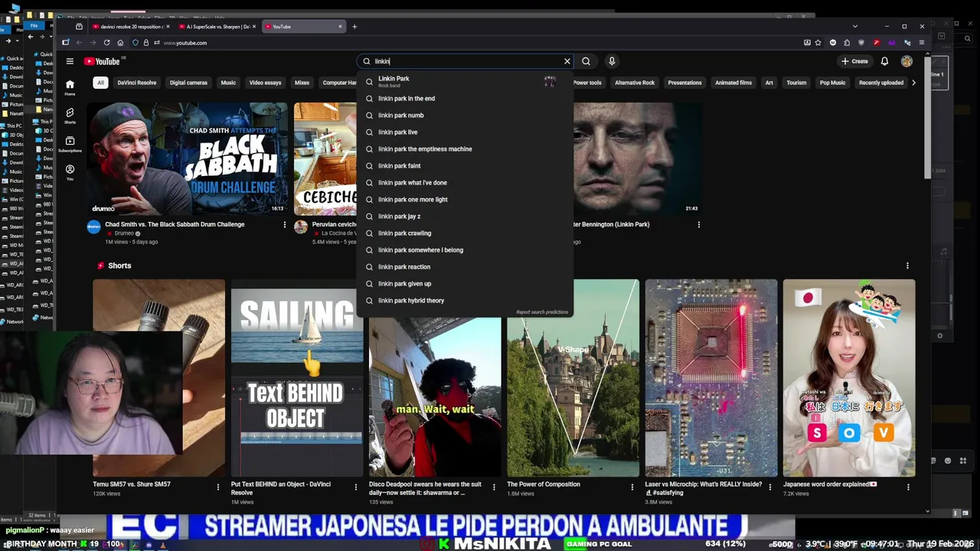Select the Digital cameras filter chip
This screenshot has width=980, height=551.
[188, 83]
